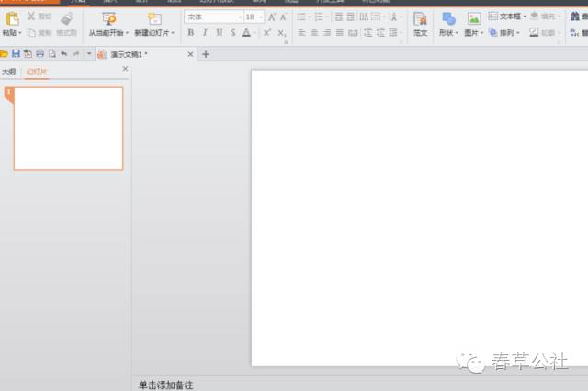Image resolution: width=588 pixels, height=391 pixels.
Task: Click the Paste clipboard icon
Action: pos(12,18)
